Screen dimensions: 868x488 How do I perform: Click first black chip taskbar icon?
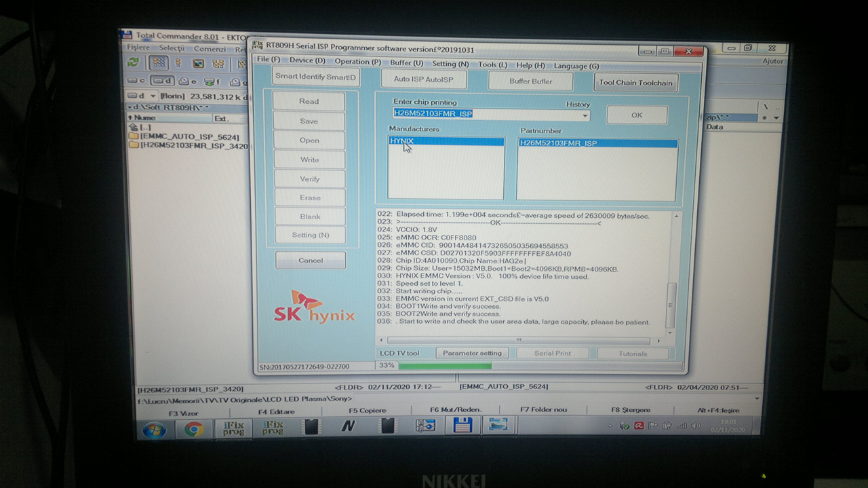click(x=311, y=427)
